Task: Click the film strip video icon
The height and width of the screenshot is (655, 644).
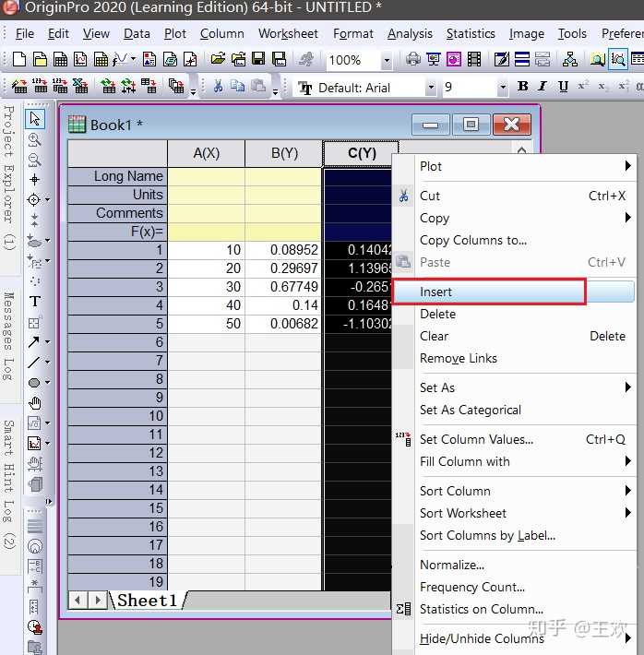Action: 474,59
